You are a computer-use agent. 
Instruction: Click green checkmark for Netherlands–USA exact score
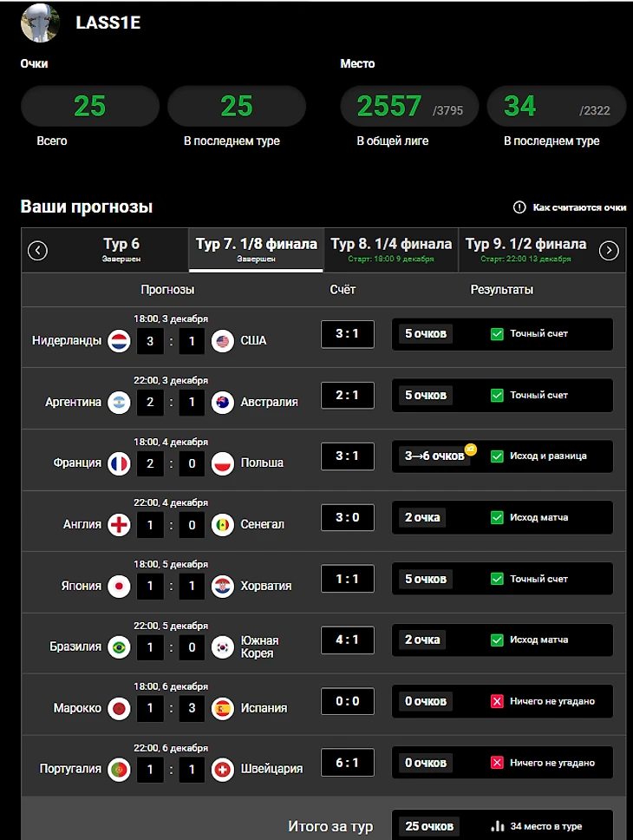[497, 334]
